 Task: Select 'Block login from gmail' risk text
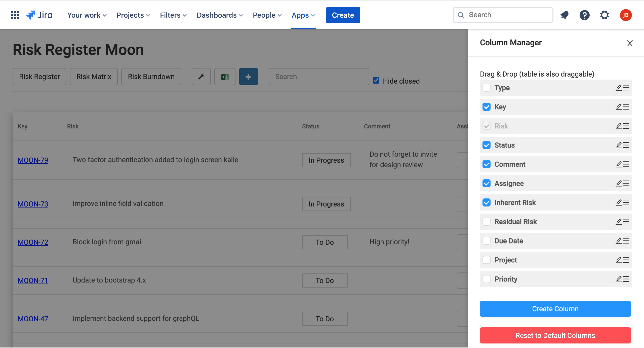(108, 242)
